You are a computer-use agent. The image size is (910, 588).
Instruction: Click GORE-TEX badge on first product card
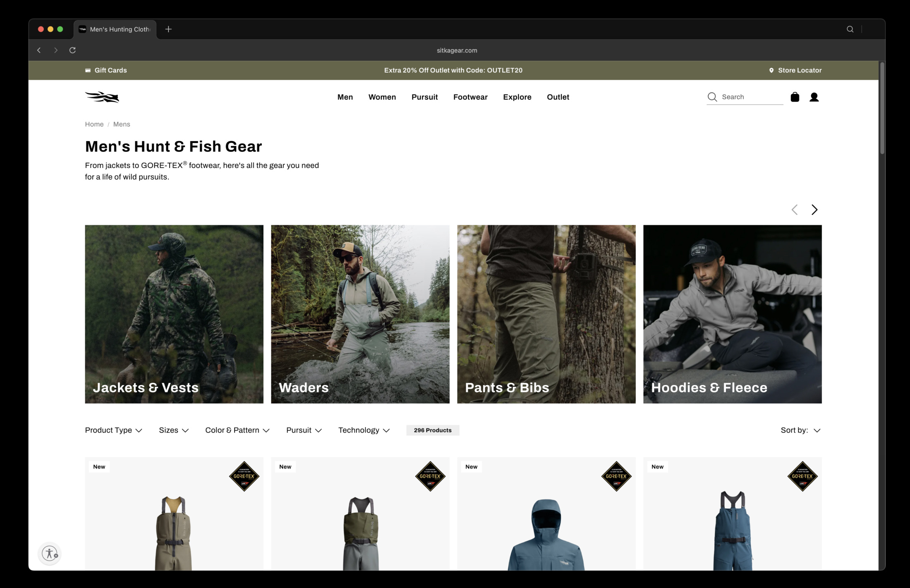tap(244, 476)
